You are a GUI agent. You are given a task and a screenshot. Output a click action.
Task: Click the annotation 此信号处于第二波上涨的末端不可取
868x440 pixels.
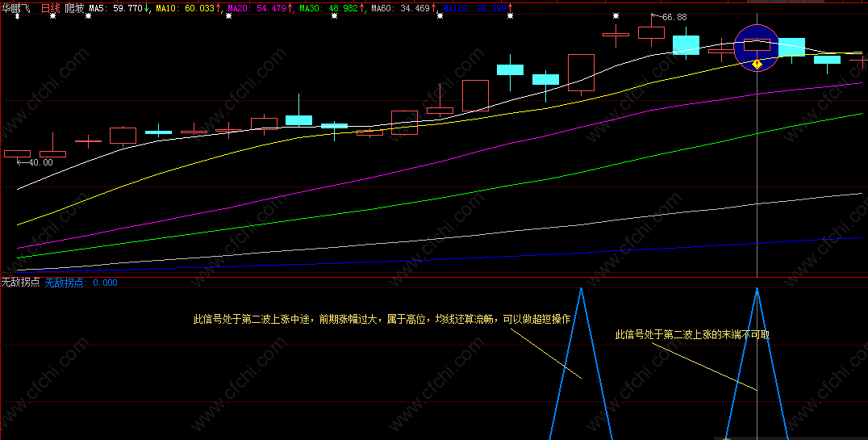[692, 335]
